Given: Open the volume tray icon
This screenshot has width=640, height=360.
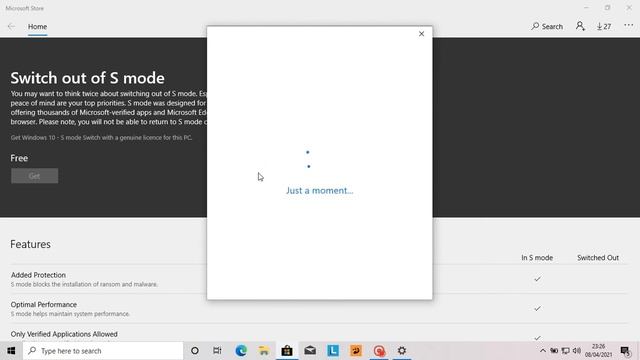Looking at the screenshot, I should pyautogui.click(x=577, y=351).
